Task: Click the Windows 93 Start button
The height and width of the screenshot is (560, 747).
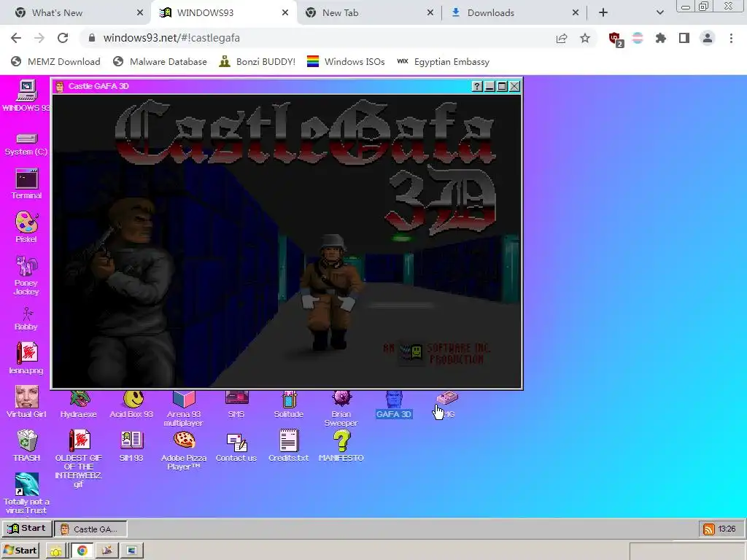Action: tap(27, 529)
